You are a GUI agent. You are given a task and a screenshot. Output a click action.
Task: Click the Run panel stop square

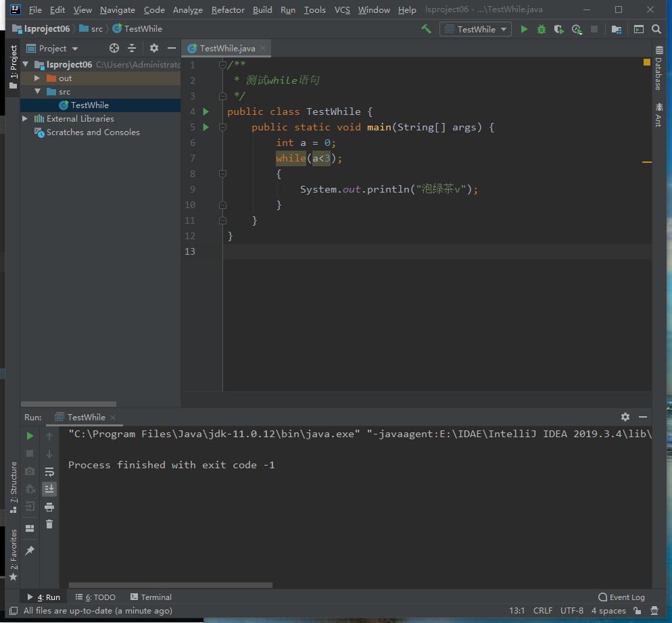[x=30, y=453]
